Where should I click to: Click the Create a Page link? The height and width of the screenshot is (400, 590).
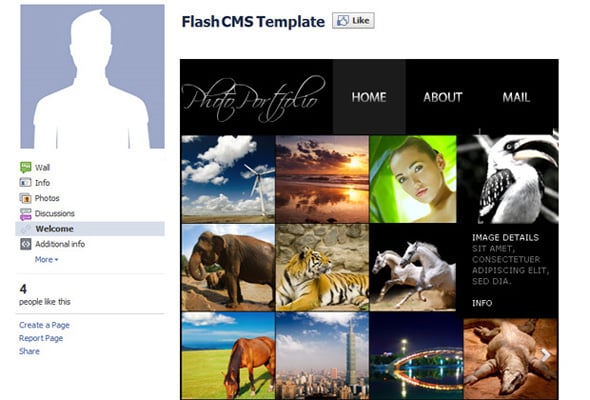(44, 325)
